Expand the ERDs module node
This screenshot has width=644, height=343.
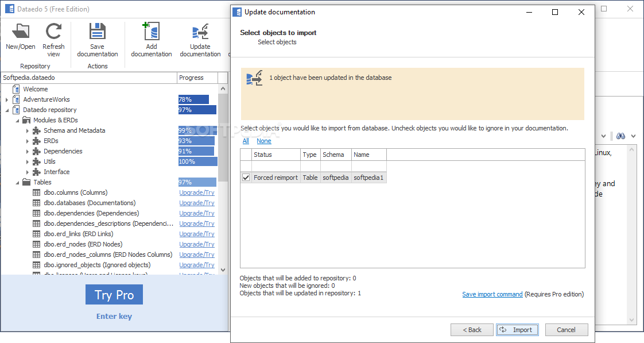point(28,141)
